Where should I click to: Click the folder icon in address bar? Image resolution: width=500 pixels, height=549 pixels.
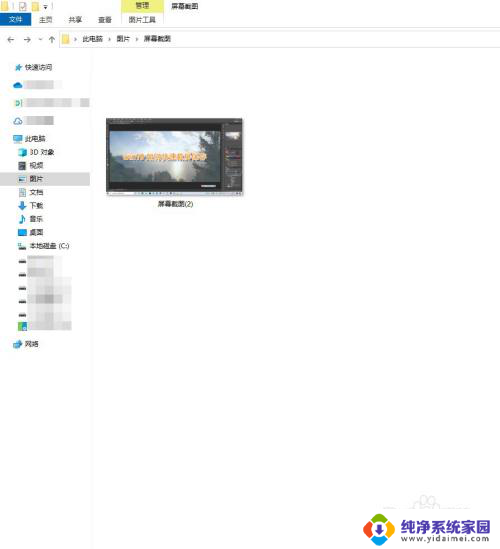(x=65, y=39)
